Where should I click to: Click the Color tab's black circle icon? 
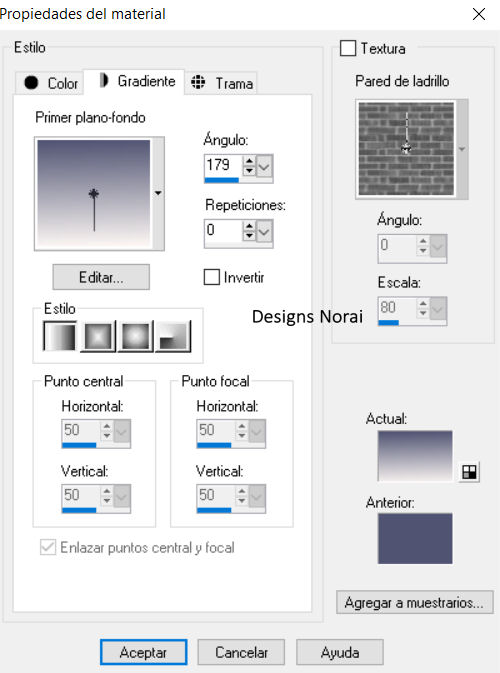[31, 82]
